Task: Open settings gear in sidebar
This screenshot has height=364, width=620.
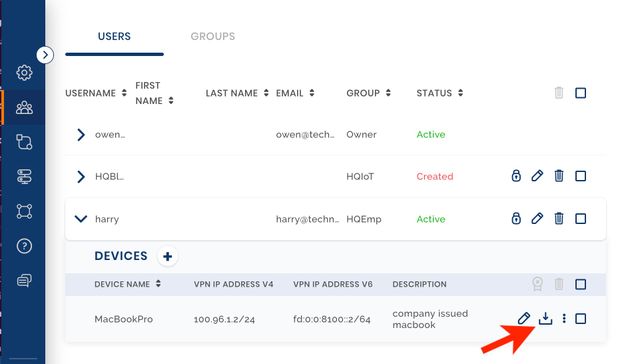Action: pyautogui.click(x=24, y=73)
